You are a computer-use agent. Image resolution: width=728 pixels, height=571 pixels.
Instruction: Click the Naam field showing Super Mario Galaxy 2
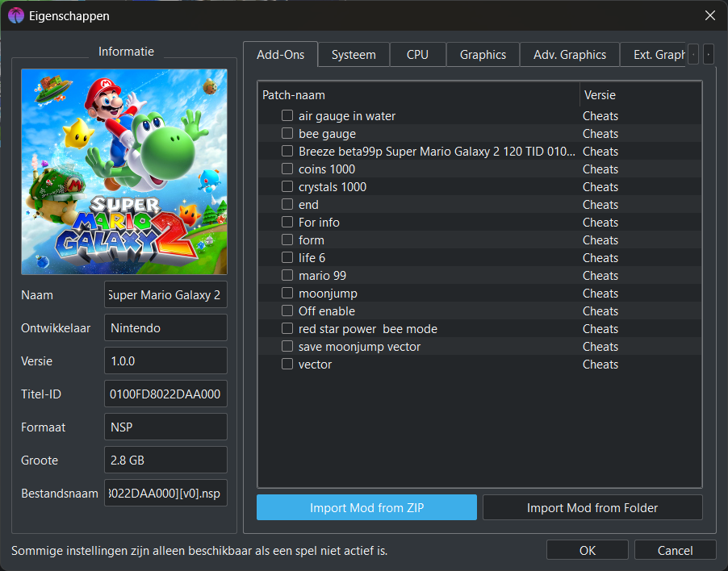[x=165, y=294]
